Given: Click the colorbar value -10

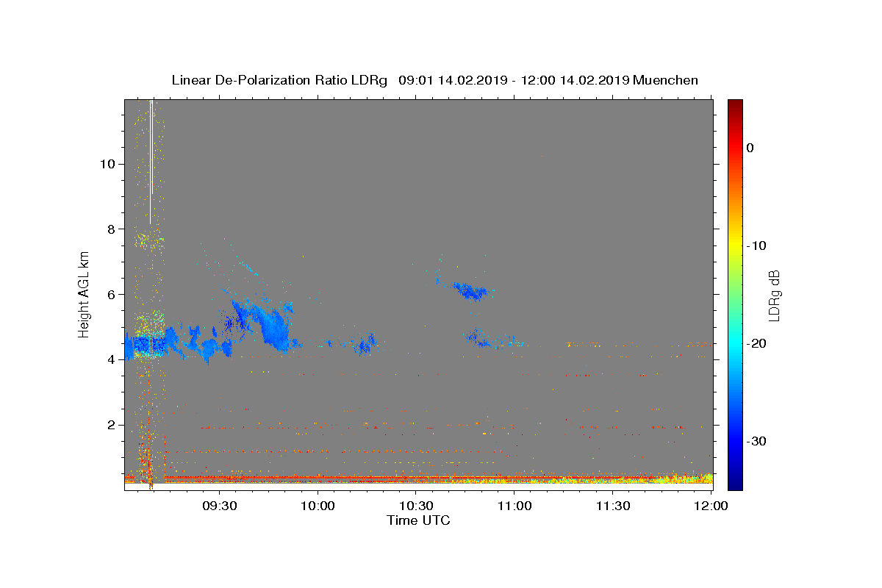Looking at the screenshot, I should click(757, 245).
